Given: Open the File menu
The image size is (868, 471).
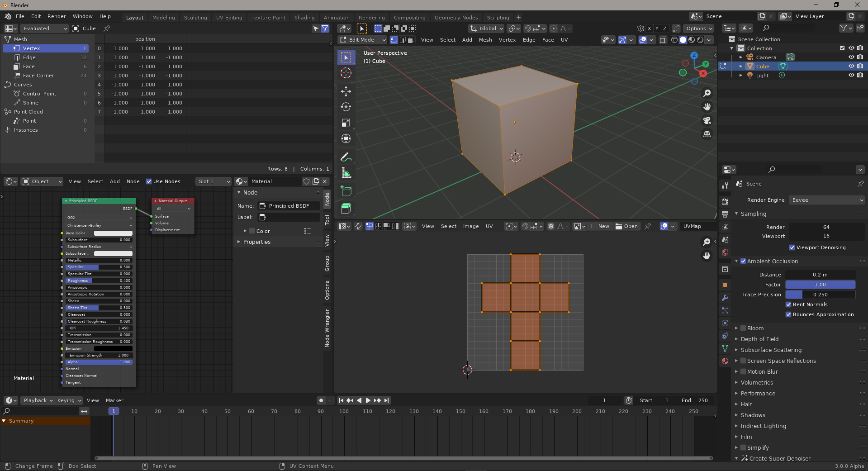Looking at the screenshot, I should click(x=20, y=16).
